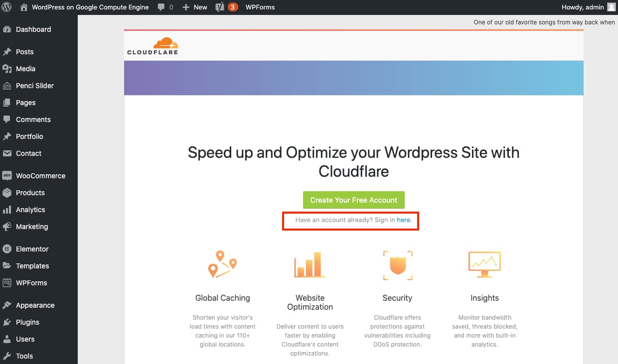Click the Elementor icon
This screenshot has width=618, height=364.
point(7,249)
